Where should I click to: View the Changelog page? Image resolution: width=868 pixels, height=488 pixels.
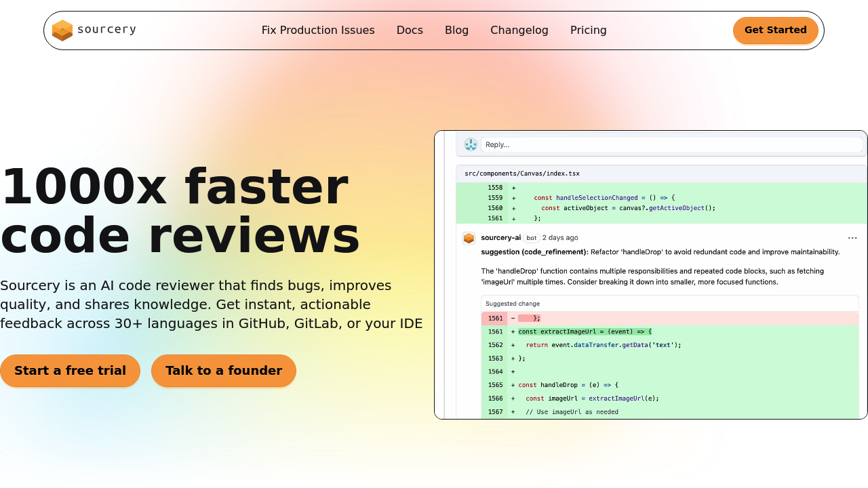[x=519, y=30]
